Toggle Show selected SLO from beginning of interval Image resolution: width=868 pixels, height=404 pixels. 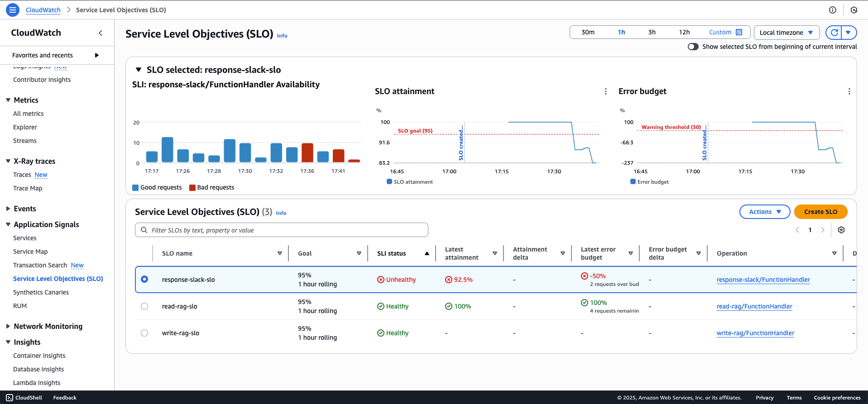tap(693, 47)
